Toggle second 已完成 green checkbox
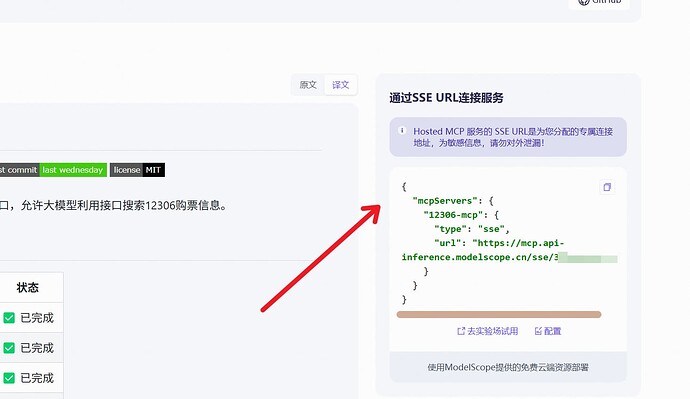This screenshot has width=690, height=399. pos(9,348)
